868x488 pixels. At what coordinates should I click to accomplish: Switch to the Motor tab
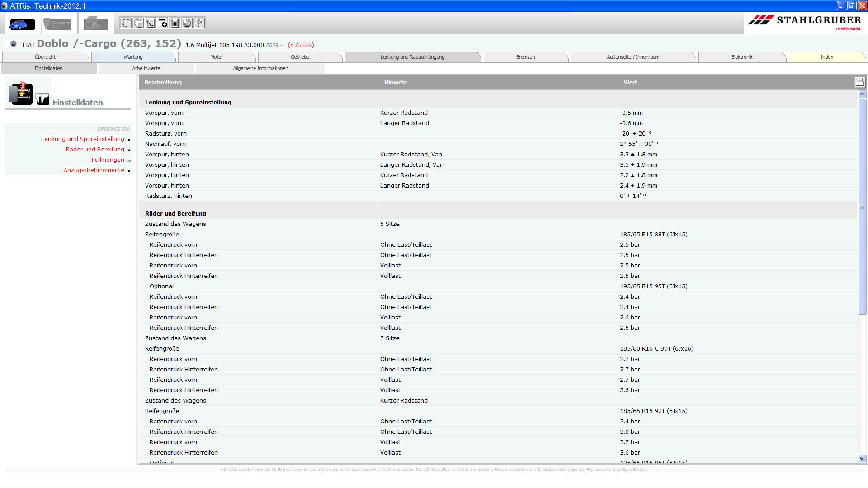(x=216, y=57)
